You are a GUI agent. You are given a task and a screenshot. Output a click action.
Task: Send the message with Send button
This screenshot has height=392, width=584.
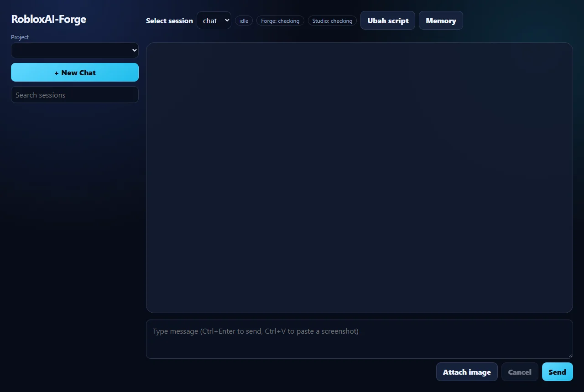pyautogui.click(x=558, y=372)
